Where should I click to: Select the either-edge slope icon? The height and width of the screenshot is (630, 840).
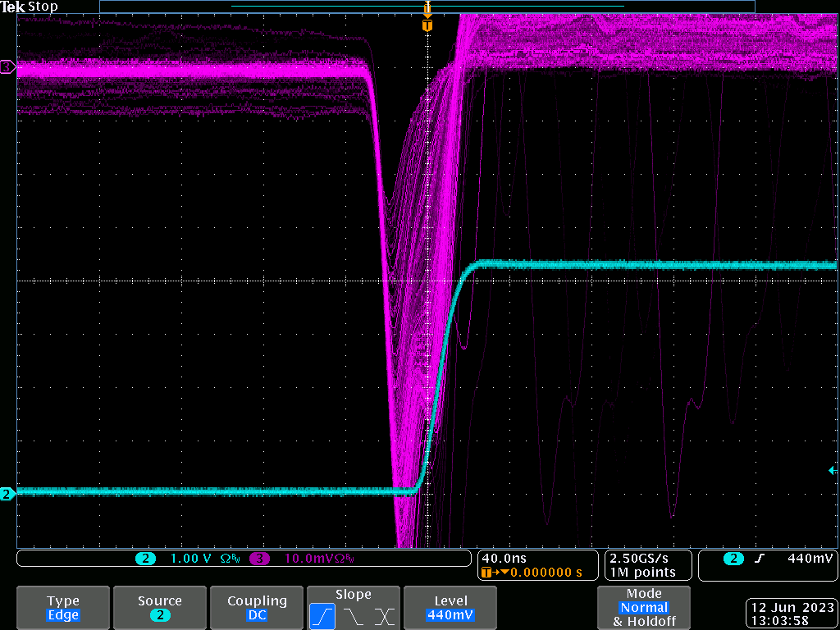383,616
